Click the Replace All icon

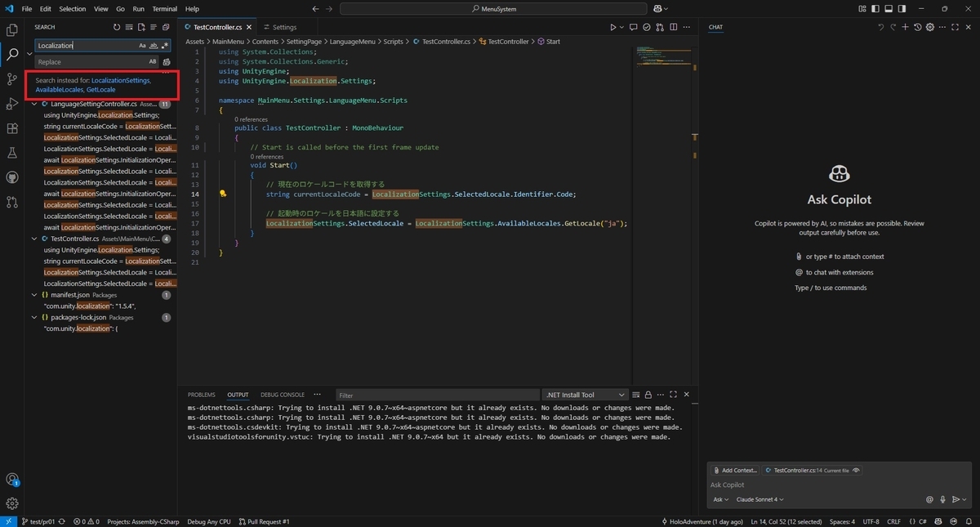coord(167,62)
